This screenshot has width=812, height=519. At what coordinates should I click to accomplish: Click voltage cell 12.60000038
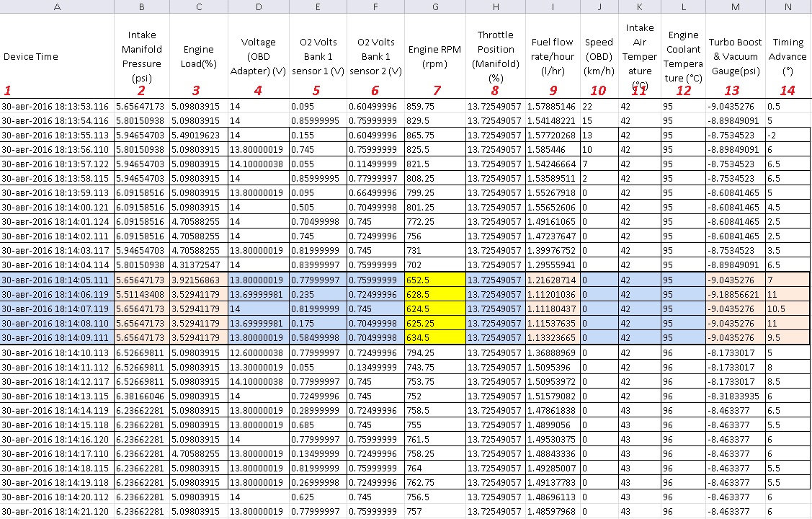tap(259, 352)
